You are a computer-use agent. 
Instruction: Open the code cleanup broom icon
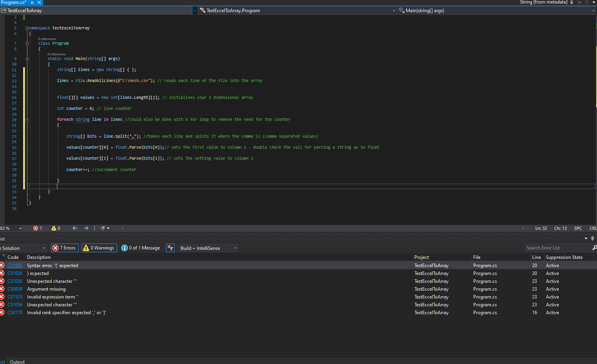(103, 228)
